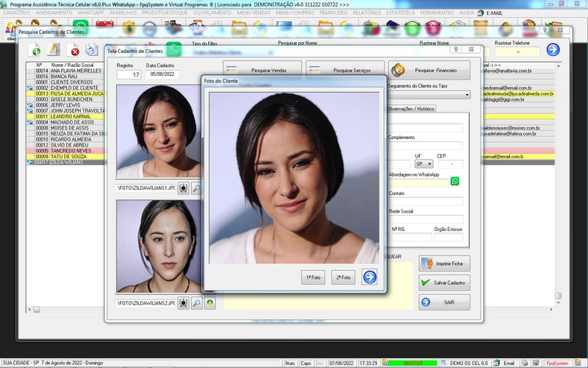Screen dimensions: 588x368
Task: Click the green WhatsApp icon beside Abordagem field
Action: (x=455, y=181)
